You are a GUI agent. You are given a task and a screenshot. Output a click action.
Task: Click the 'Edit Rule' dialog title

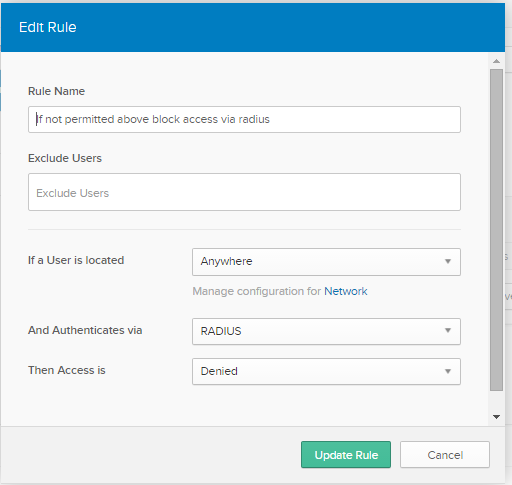click(x=48, y=27)
